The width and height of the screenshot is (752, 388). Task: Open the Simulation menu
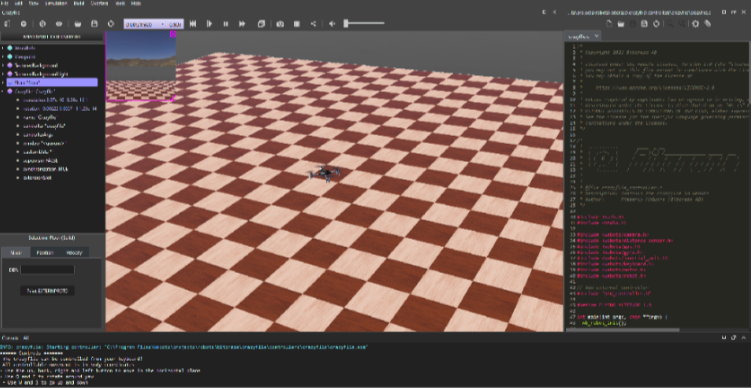click(56, 3)
